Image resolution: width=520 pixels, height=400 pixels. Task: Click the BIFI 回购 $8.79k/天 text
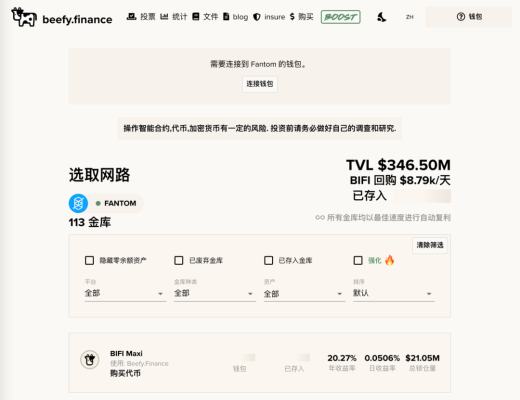[x=400, y=180]
